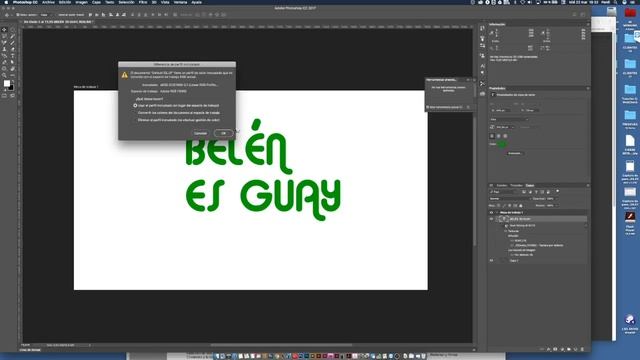
Task: Open layer filter type dropdown
Action: coord(504,192)
